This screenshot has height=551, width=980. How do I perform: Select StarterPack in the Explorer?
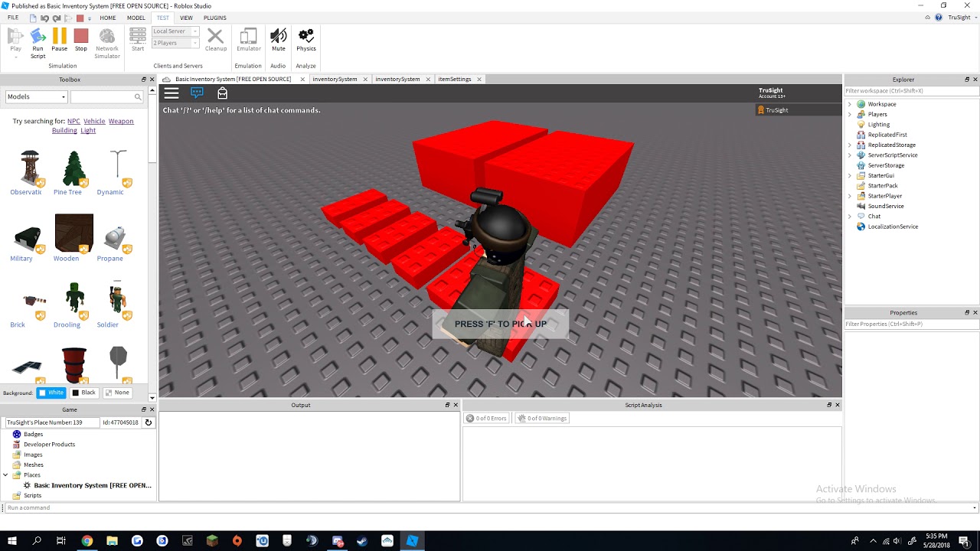tap(883, 185)
